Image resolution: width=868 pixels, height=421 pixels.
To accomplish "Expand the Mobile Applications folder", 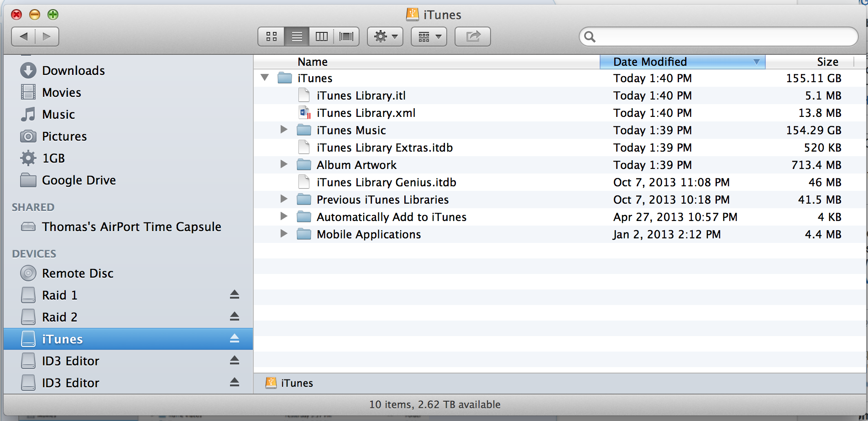I will (284, 234).
